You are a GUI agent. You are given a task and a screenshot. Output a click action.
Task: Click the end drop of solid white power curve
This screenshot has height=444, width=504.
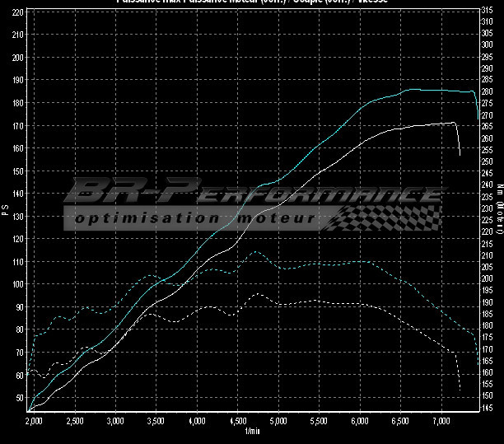[x=459, y=148]
